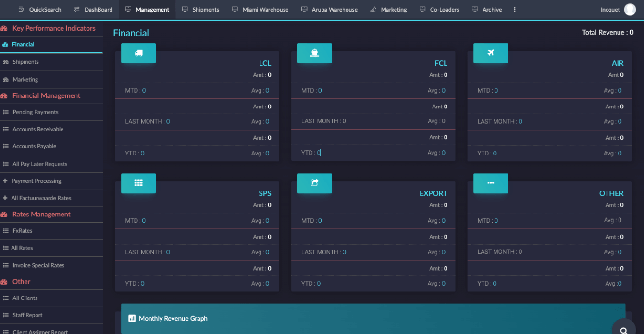Image resolution: width=644 pixels, height=334 pixels.
Task: Open the Miami Warehouse tab
Action: [x=260, y=10]
